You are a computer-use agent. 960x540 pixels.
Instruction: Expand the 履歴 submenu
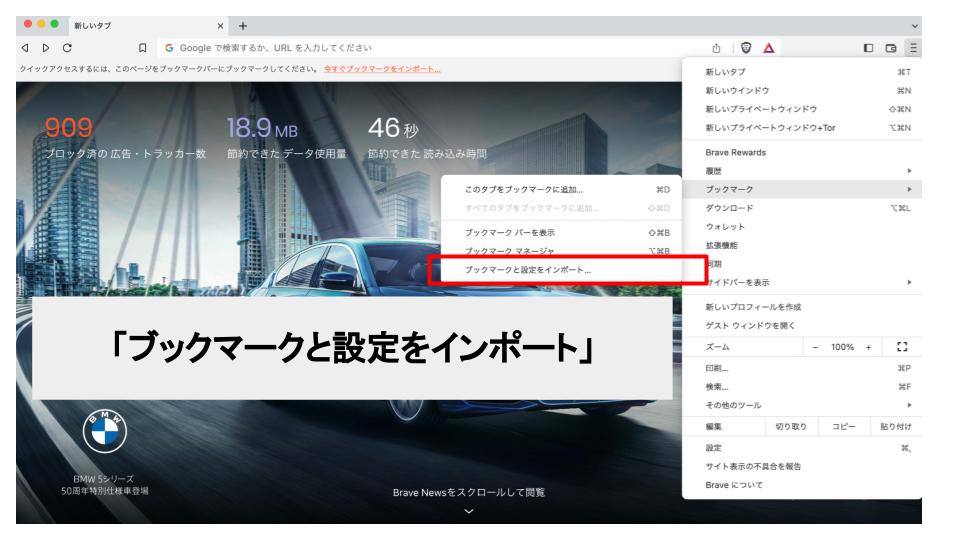pos(802,171)
